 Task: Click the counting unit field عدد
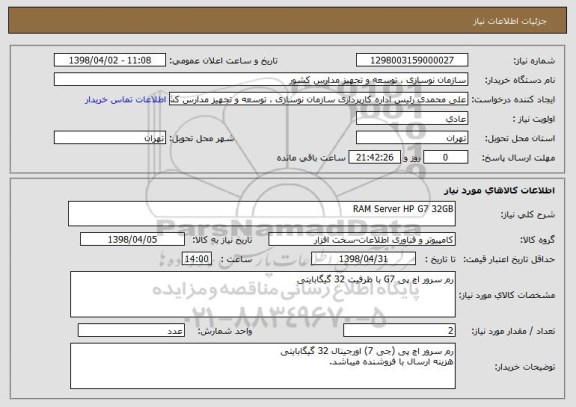pyautogui.click(x=131, y=331)
